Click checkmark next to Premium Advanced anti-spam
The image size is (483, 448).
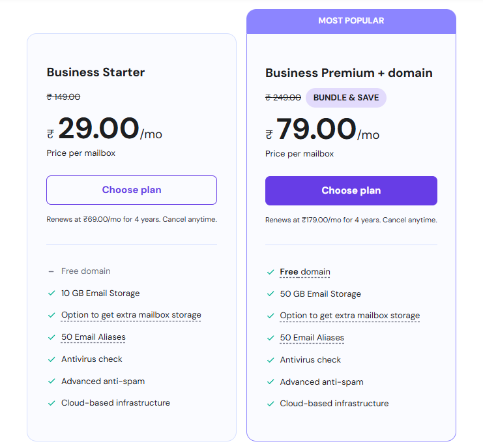tap(270, 382)
